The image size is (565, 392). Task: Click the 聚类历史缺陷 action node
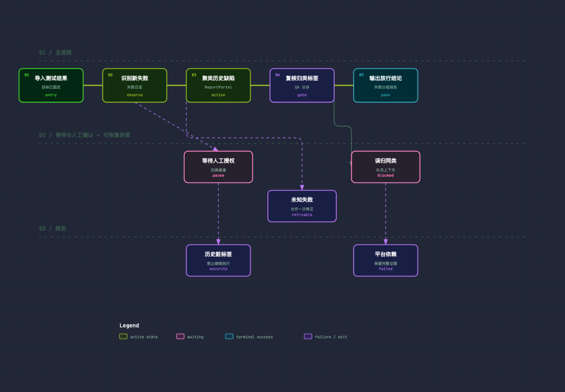tap(218, 85)
